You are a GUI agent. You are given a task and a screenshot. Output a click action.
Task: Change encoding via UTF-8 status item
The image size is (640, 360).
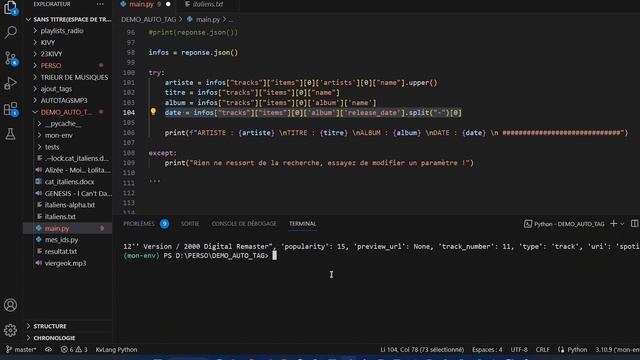tap(519, 350)
